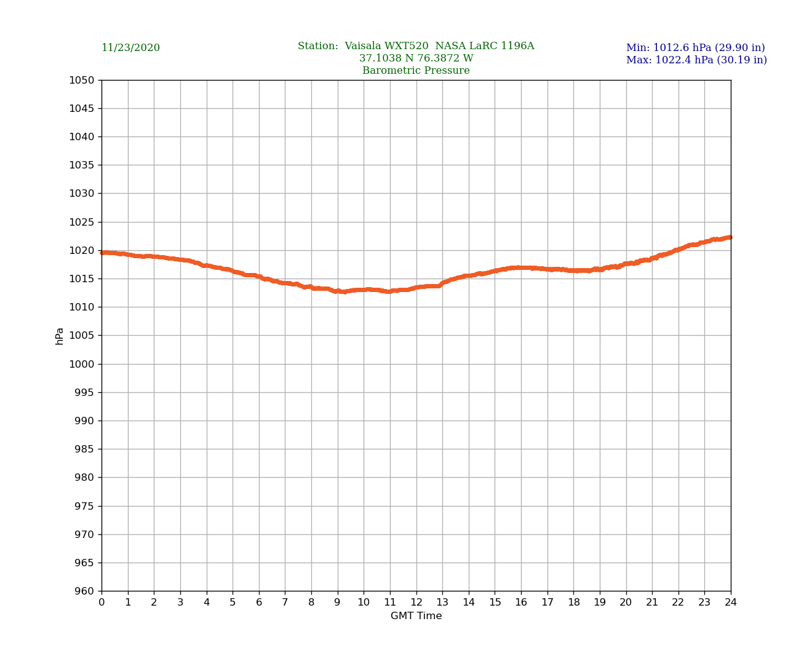Select the Station Vaisala WXT520 title line
The height and width of the screenshot is (664, 812).
[416, 46]
